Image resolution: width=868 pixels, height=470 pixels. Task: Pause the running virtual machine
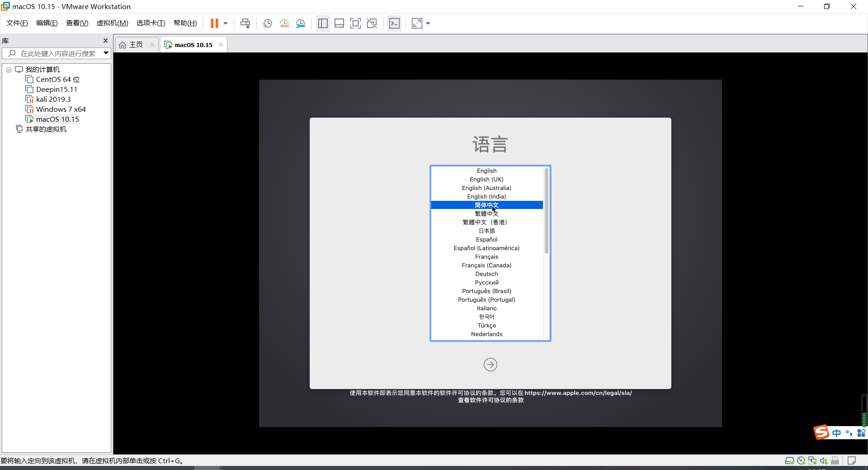[x=214, y=23]
